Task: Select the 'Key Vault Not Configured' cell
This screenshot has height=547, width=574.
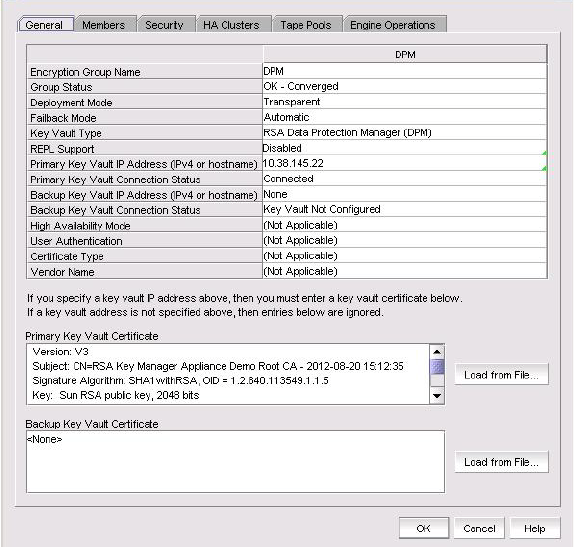Action: (405, 209)
